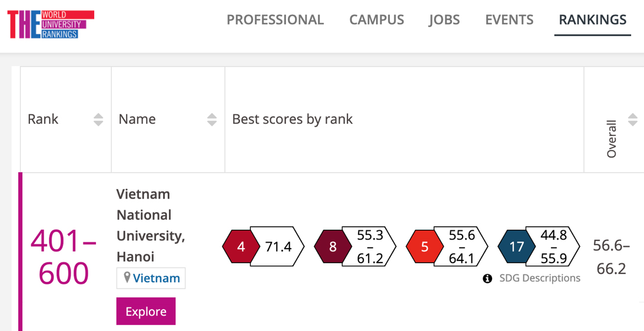Sort the table by Name column arrows
Viewport: 644px width, 331px height.
(x=212, y=120)
